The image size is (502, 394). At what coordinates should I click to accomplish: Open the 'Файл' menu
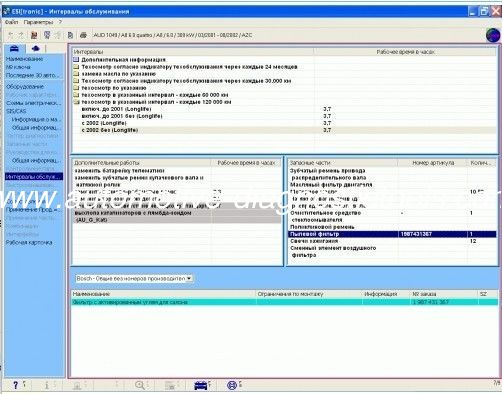tap(11, 22)
